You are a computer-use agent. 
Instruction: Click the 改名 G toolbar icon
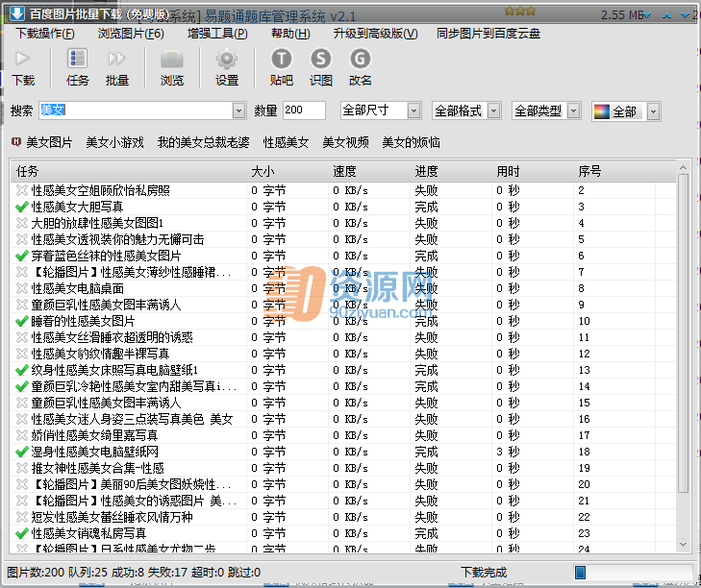pos(360,59)
